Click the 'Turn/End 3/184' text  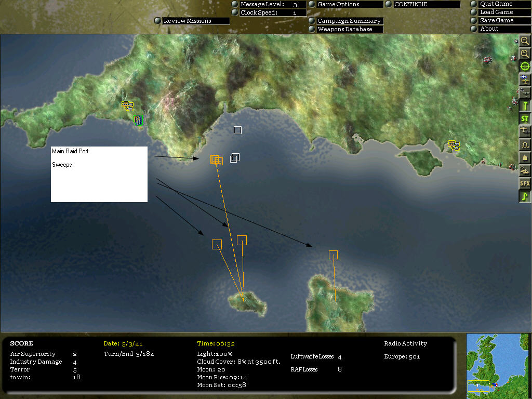(129, 354)
